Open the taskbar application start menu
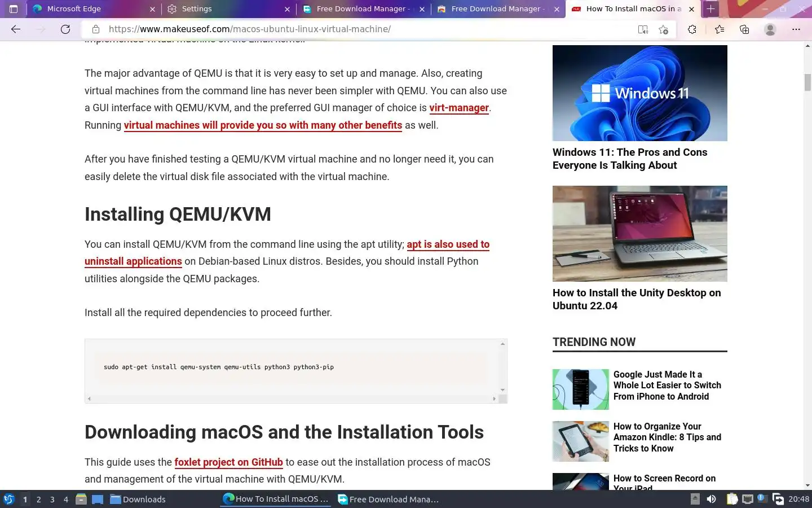The width and height of the screenshot is (812, 508). click(x=9, y=499)
